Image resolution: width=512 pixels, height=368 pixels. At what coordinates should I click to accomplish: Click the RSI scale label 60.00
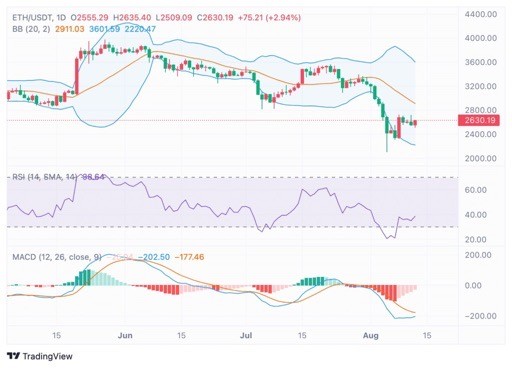pyautogui.click(x=475, y=190)
